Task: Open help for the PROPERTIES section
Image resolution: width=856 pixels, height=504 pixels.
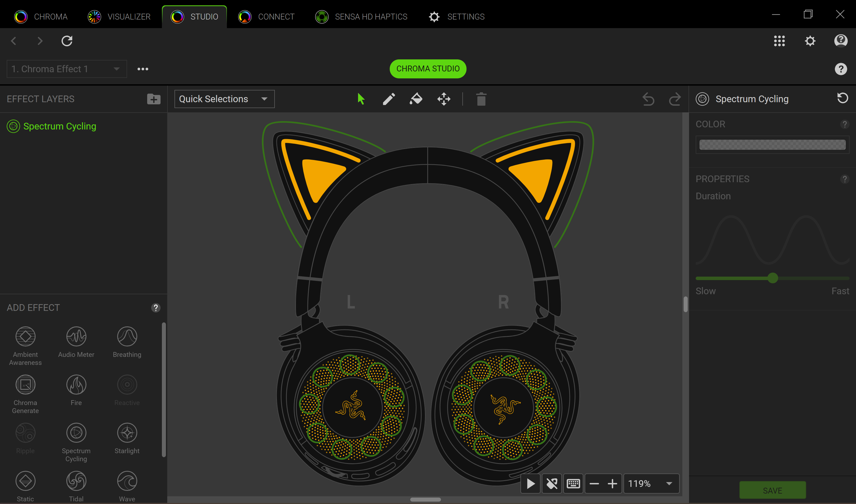Action: [844, 179]
